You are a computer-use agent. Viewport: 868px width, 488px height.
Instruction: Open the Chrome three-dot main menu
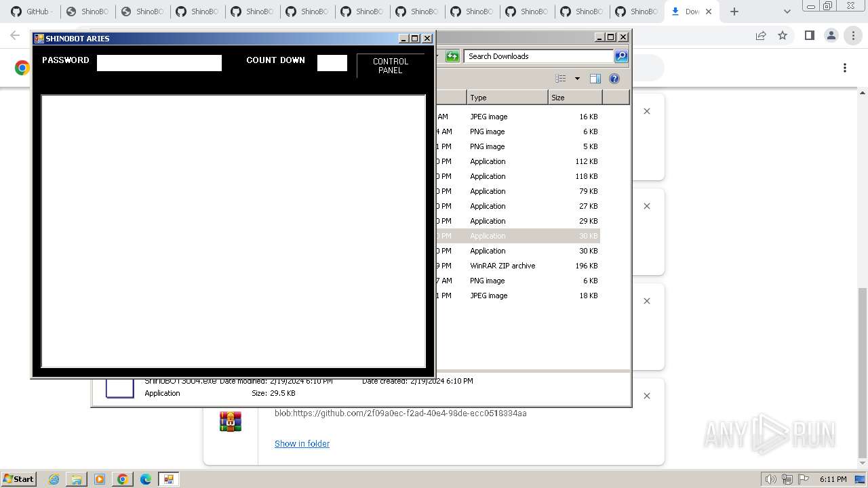tap(853, 35)
